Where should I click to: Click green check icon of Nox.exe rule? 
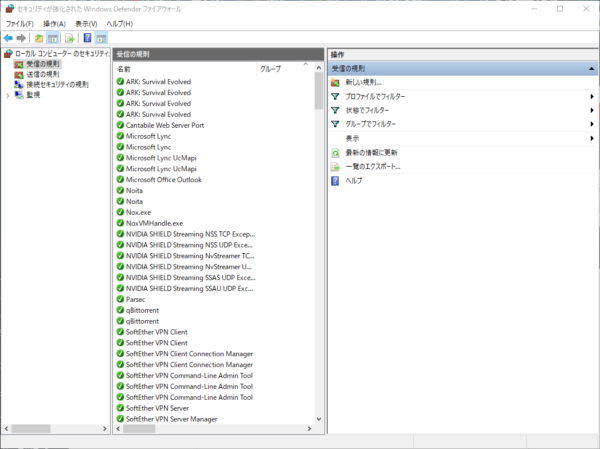120,212
